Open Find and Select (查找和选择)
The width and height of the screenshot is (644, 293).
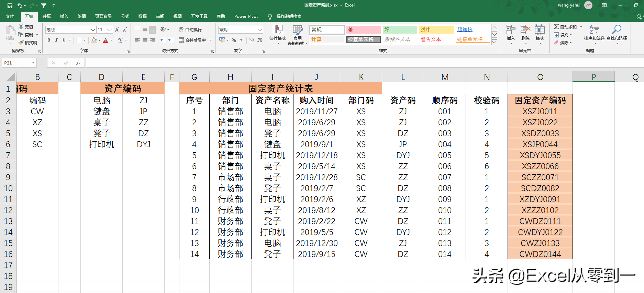coord(617,34)
